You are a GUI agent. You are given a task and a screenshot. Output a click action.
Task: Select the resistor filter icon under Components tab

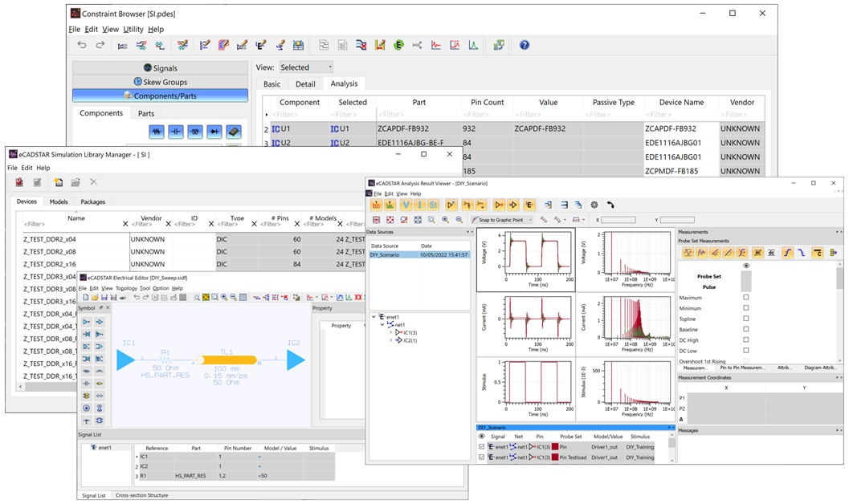[x=157, y=132]
